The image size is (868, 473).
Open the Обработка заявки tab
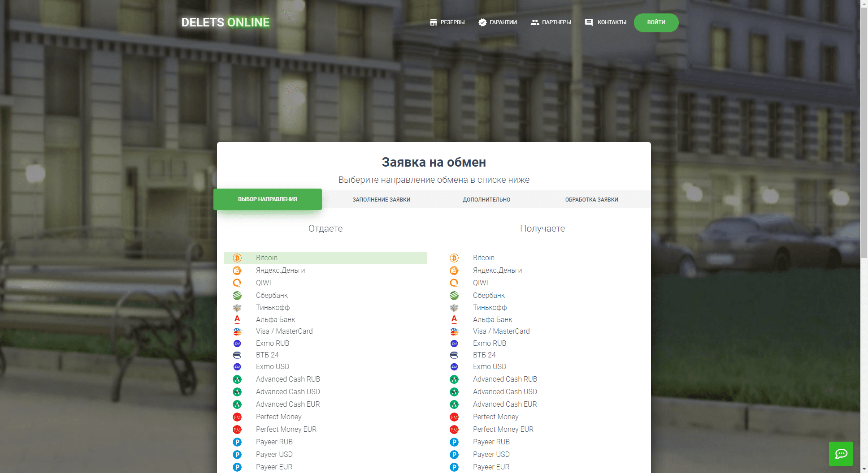[x=592, y=199]
